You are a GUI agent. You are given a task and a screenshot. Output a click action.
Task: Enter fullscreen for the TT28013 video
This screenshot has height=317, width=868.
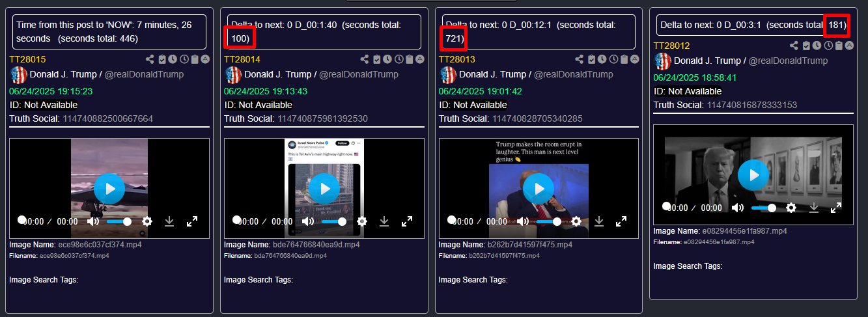(x=622, y=221)
